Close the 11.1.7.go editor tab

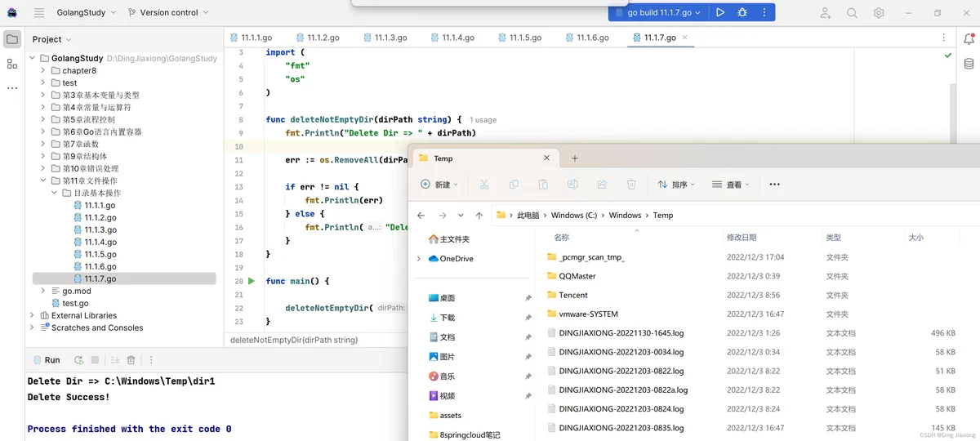click(684, 38)
